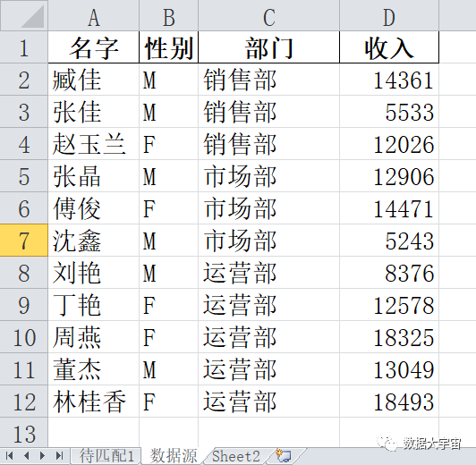Select highlighted row 7 header
This screenshot has width=476, height=465.
[x=24, y=241]
